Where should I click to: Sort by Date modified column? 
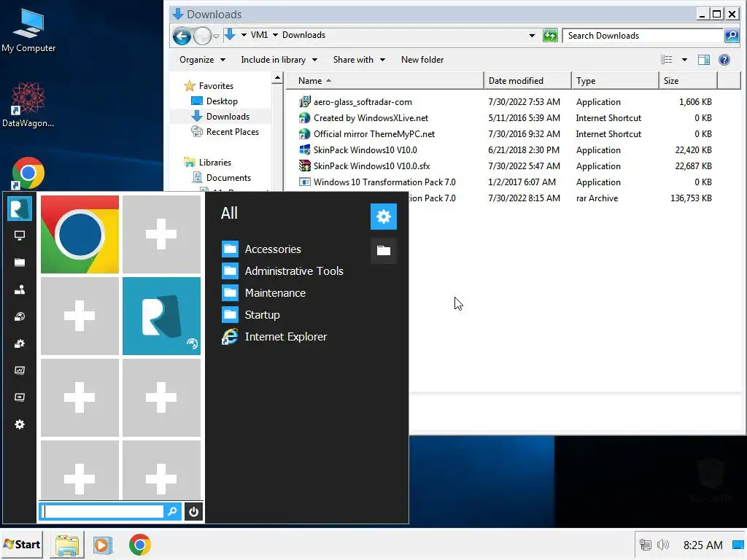(528, 80)
